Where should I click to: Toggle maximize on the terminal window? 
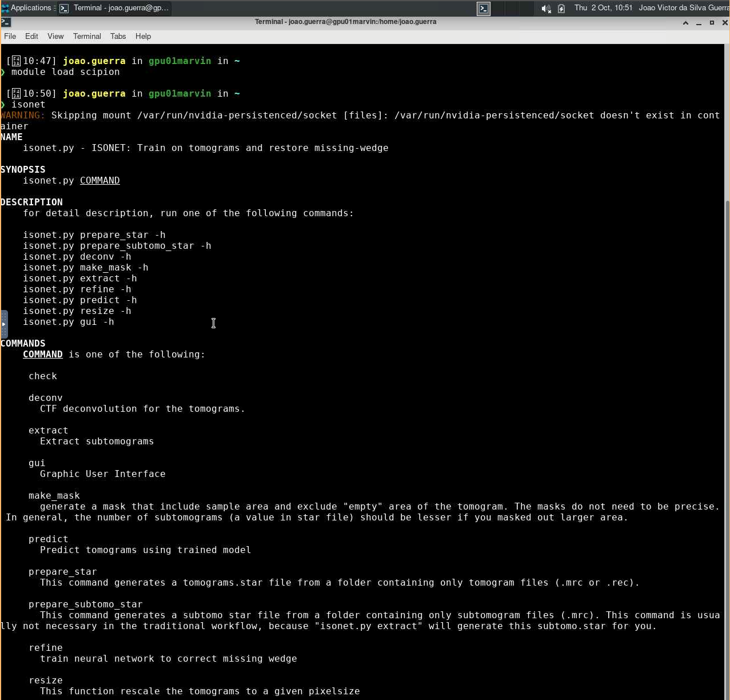coord(712,23)
